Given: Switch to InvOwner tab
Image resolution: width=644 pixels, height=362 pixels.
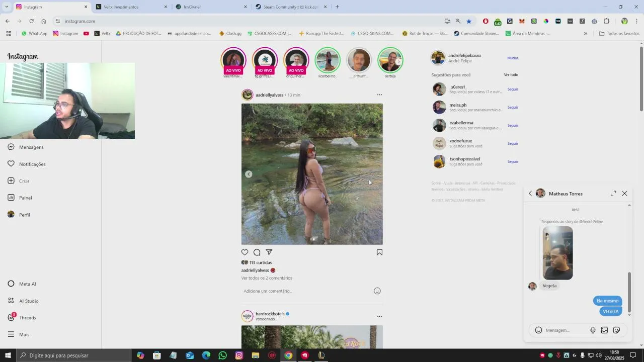Looking at the screenshot, I should tap(210, 7).
